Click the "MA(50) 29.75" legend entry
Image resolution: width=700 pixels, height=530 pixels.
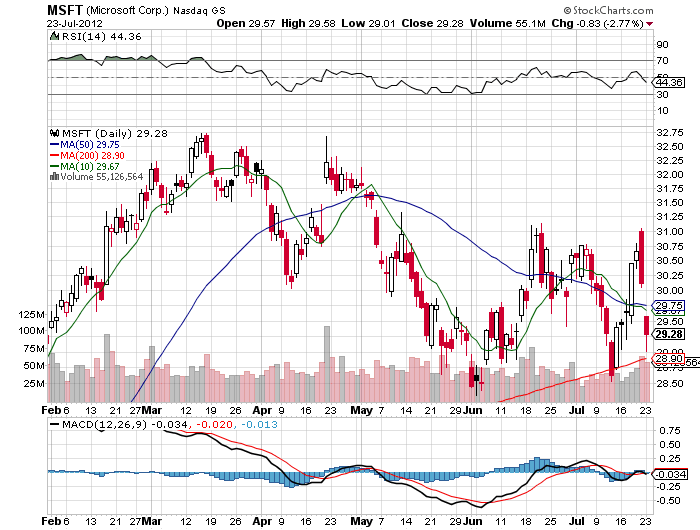click(90, 145)
